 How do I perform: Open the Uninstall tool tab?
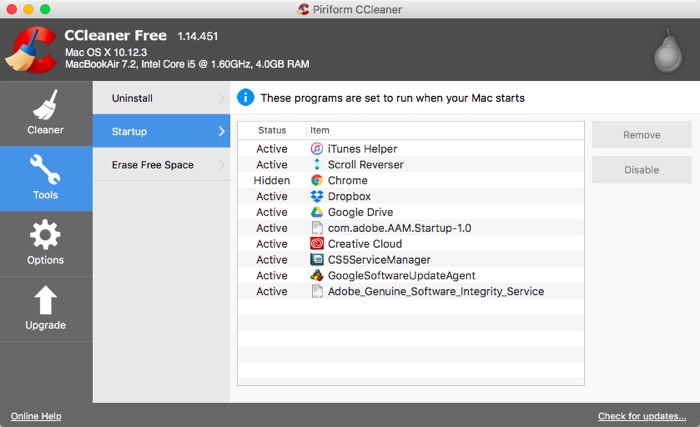tap(161, 98)
